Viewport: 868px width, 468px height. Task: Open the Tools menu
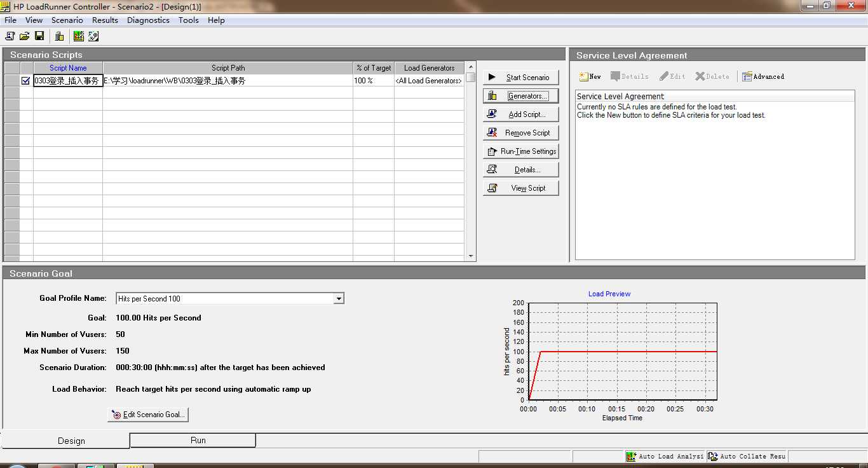tap(189, 20)
